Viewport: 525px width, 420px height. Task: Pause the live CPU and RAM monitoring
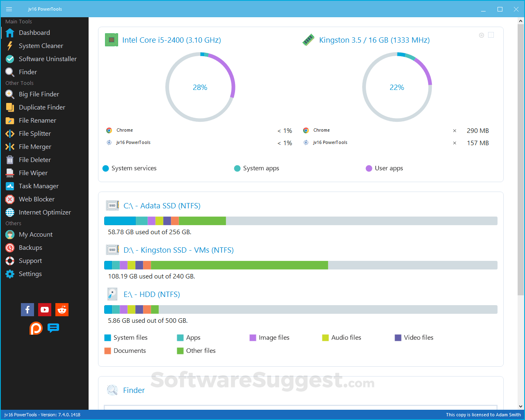482,35
